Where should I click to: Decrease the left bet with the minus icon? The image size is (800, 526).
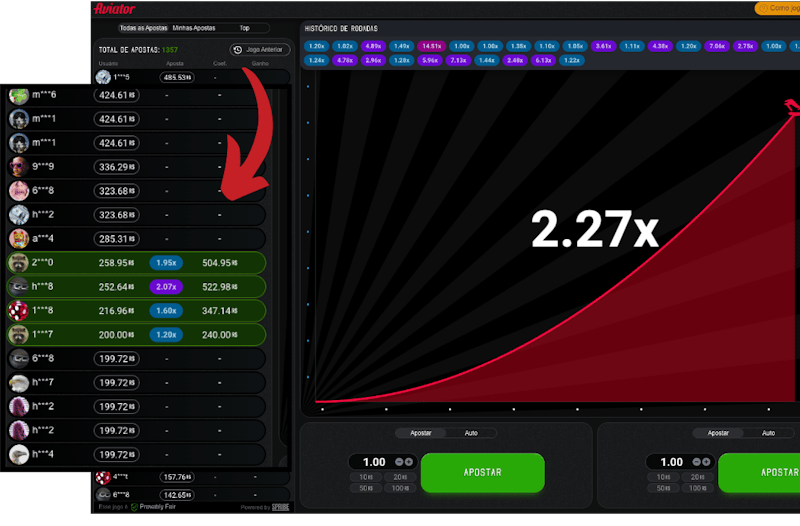[399, 462]
